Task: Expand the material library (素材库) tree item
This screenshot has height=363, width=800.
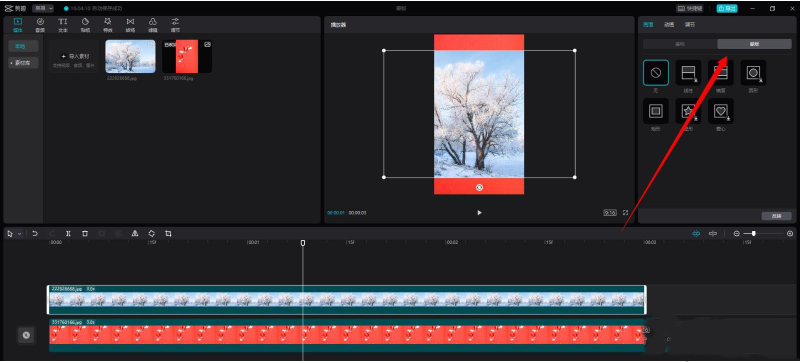Action: (x=23, y=63)
